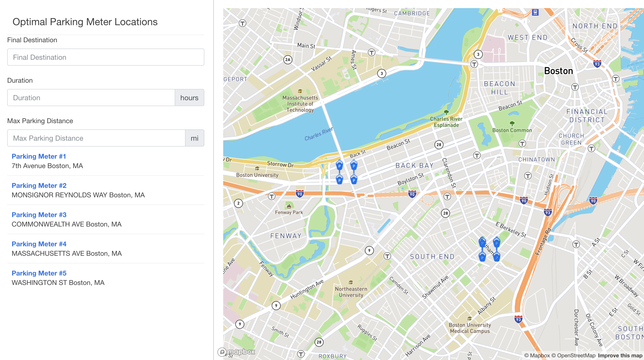Focus the Max Parking Distance field

point(96,138)
